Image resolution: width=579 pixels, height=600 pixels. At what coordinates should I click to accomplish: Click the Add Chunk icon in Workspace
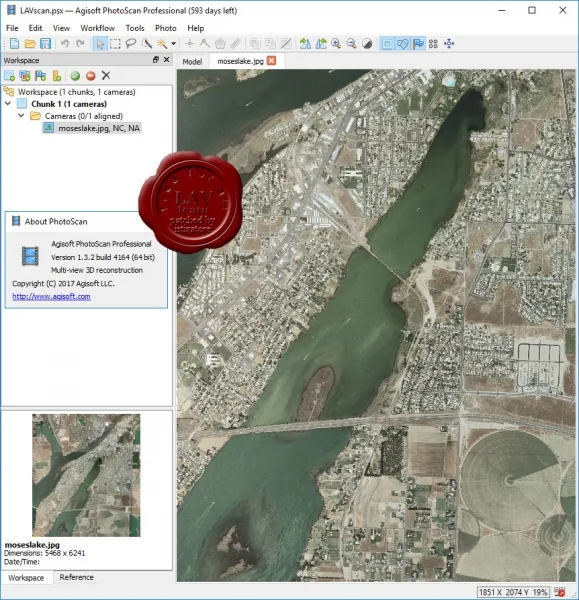(x=10, y=75)
